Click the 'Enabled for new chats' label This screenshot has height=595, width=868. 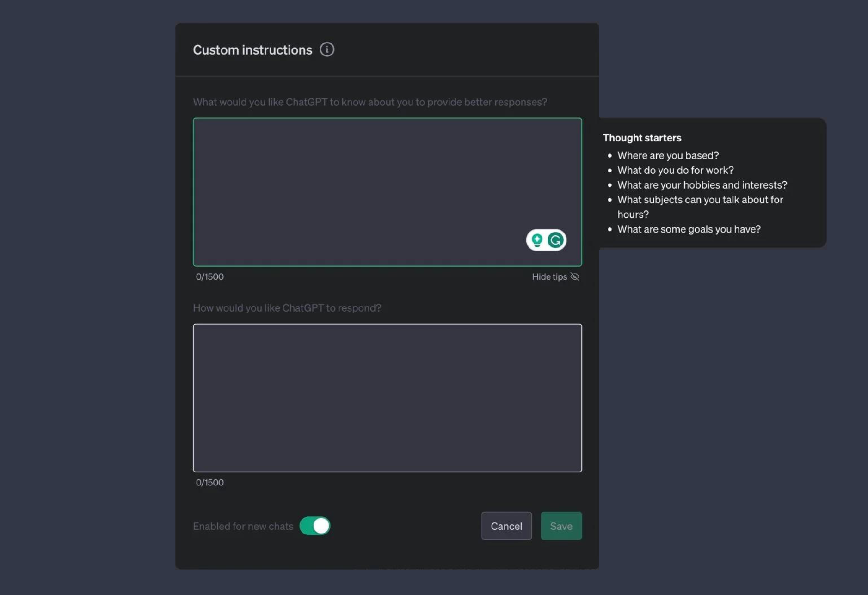tap(243, 526)
